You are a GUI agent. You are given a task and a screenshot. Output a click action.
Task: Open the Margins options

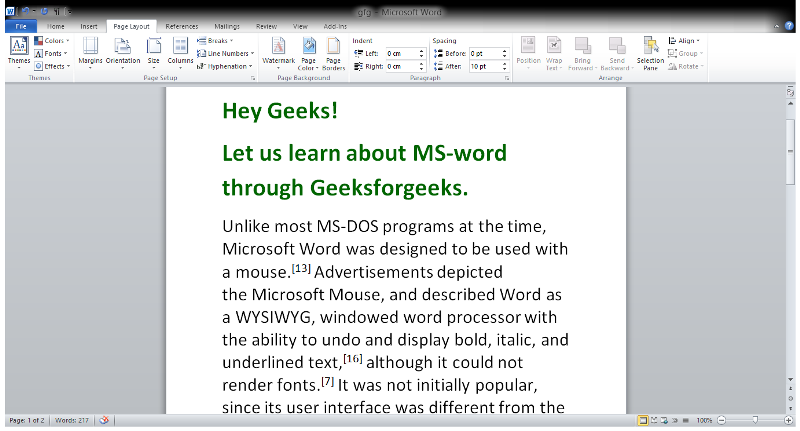coord(90,53)
